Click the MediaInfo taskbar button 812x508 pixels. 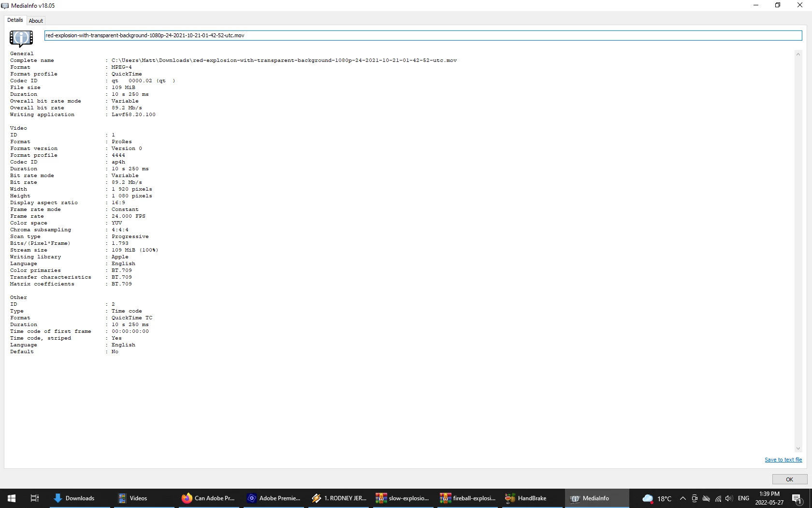tap(596, 498)
